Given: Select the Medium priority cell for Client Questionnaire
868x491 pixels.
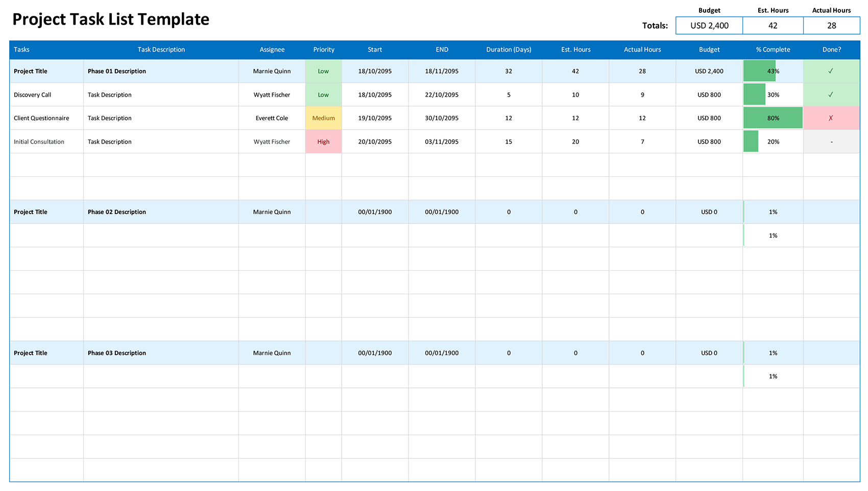Looking at the screenshot, I should tap(323, 118).
